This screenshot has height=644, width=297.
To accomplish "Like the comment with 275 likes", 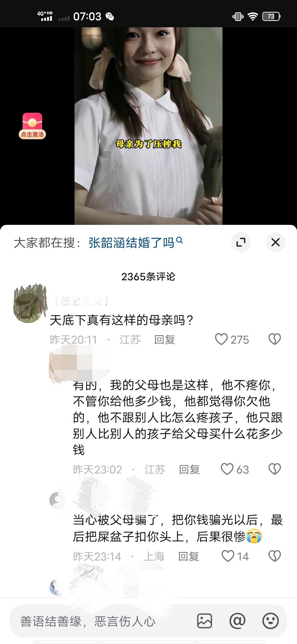I will (x=221, y=339).
